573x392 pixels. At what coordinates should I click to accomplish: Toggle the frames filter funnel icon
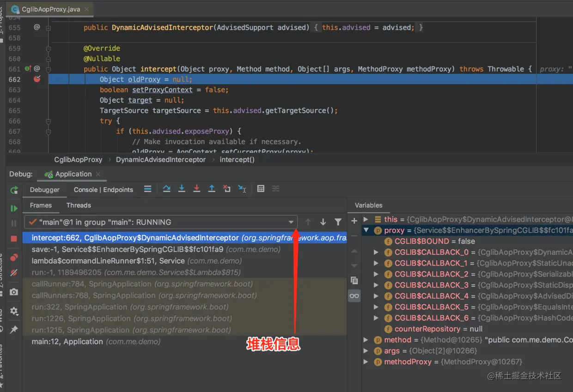tap(338, 222)
